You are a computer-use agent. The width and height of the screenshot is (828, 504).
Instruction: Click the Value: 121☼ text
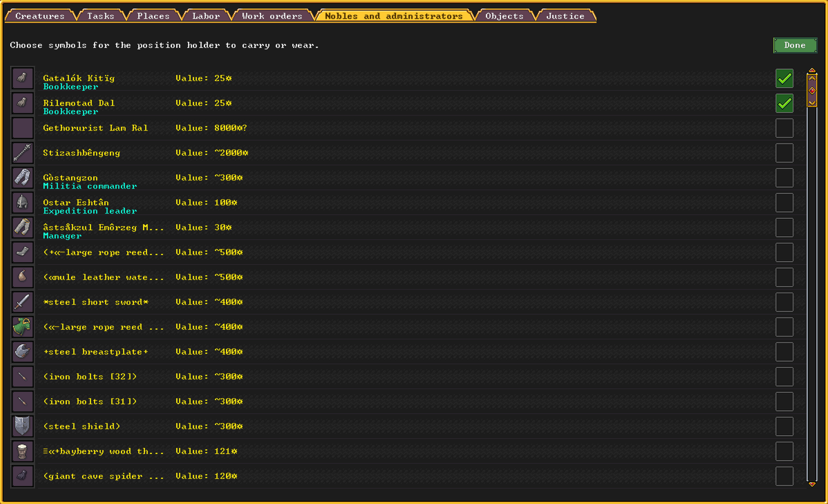(207, 451)
